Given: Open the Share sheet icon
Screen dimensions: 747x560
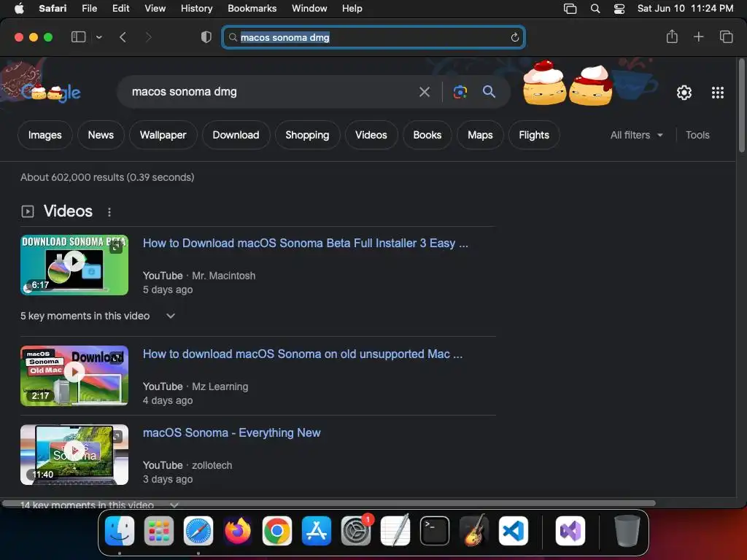Looking at the screenshot, I should tap(672, 36).
